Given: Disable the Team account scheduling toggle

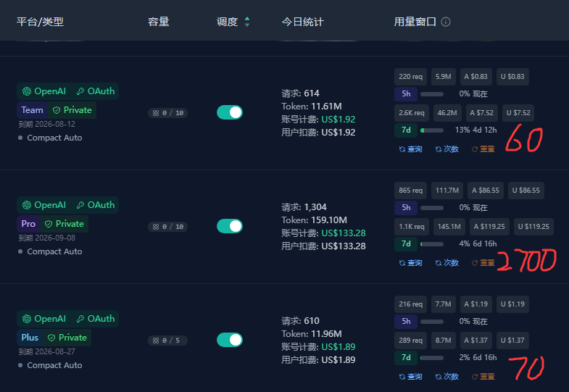Looking at the screenshot, I should [230, 112].
